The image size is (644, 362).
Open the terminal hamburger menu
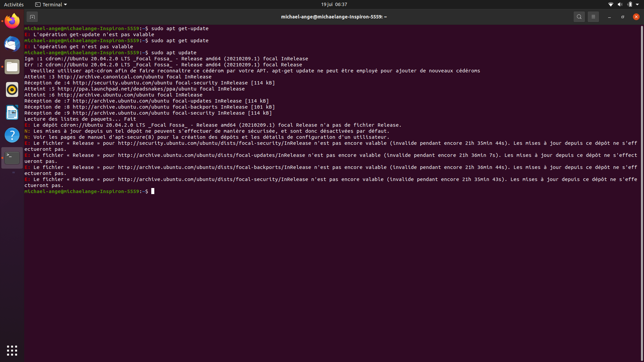(593, 17)
